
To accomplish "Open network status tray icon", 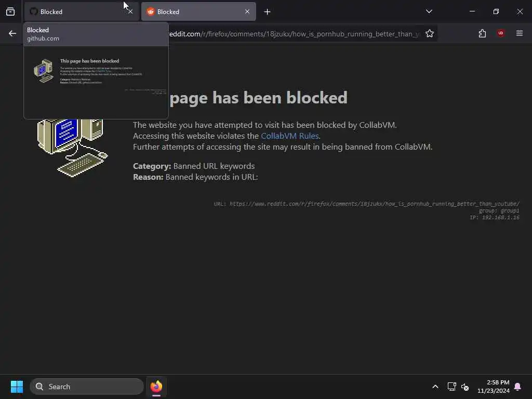I will [x=451, y=387].
